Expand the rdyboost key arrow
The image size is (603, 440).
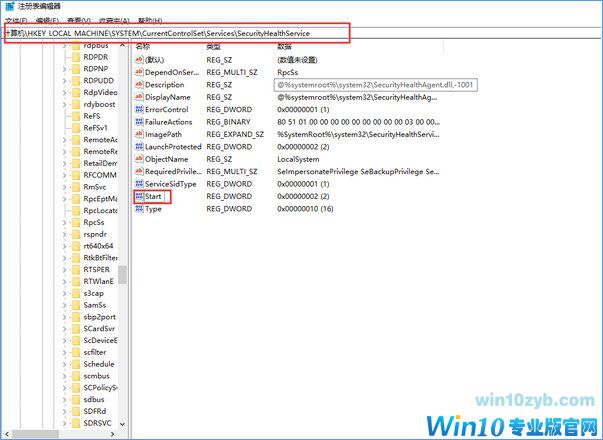[x=64, y=104]
